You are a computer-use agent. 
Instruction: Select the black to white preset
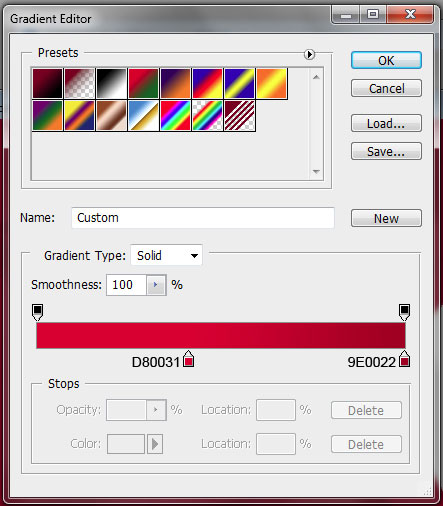click(111, 83)
